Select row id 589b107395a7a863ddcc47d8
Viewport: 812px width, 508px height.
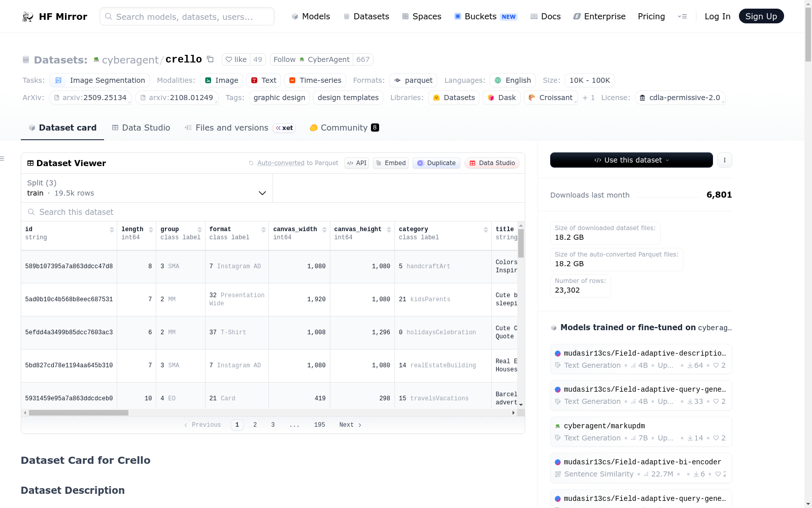[x=69, y=266]
